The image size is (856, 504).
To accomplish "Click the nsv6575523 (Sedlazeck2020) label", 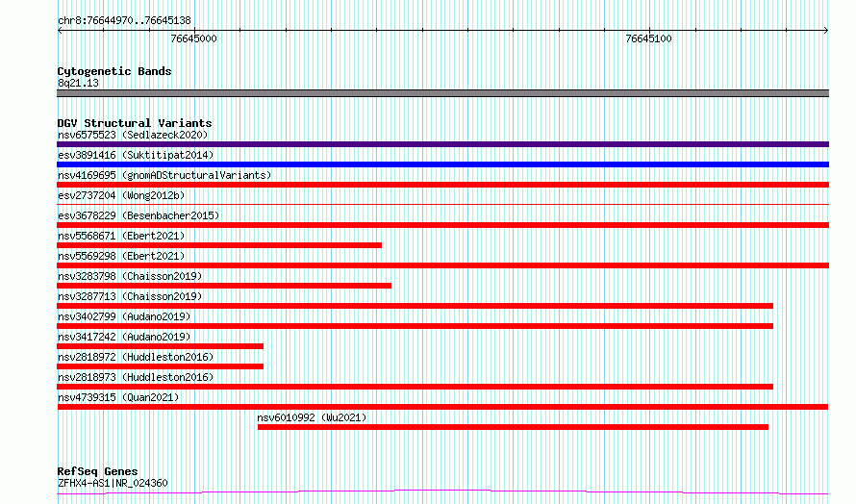I will tap(133, 135).
